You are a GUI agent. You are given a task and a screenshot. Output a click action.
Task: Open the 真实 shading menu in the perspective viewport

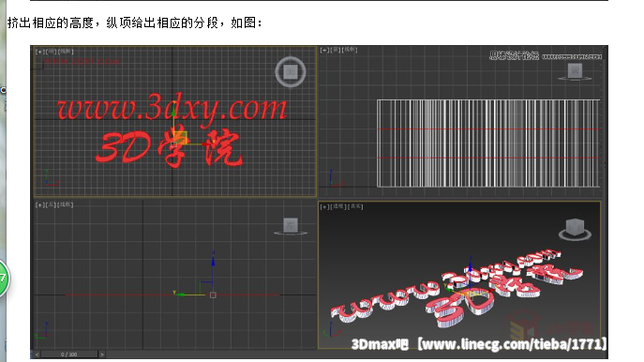(x=355, y=206)
